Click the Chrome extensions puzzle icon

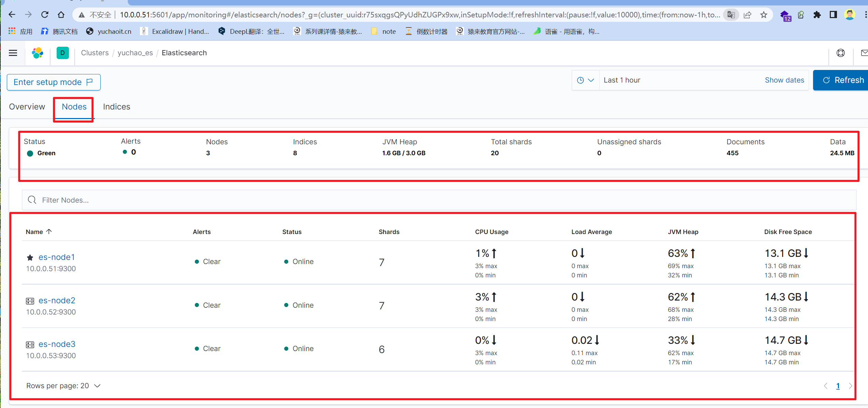(x=817, y=15)
